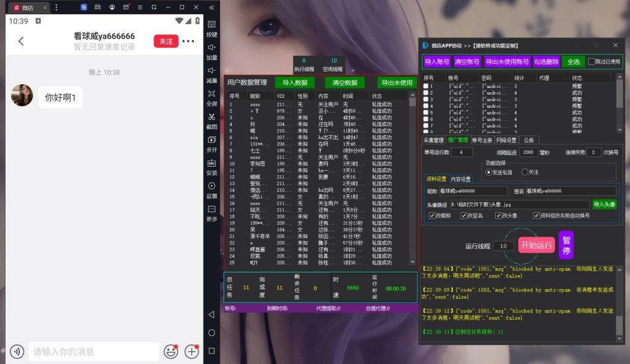The width and height of the screenshot is (630, 364).
Task: Click the emulator screen-cast window icon
Action: click(154, 7)
